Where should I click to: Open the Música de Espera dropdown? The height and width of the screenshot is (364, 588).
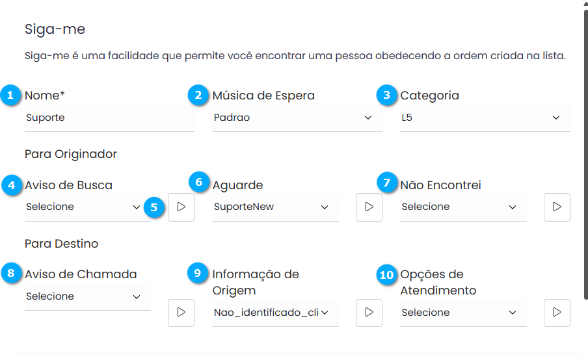297,118
